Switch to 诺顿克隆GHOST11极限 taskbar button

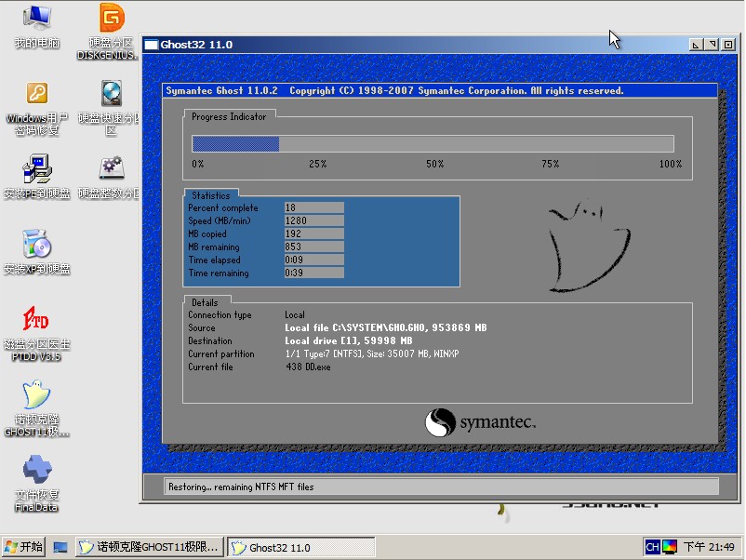coord(150,547)
